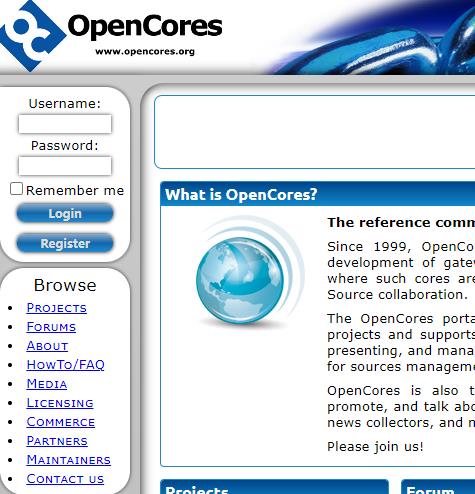Open the Contact us link
The image size is (475, 494).
tap(65, 479)
